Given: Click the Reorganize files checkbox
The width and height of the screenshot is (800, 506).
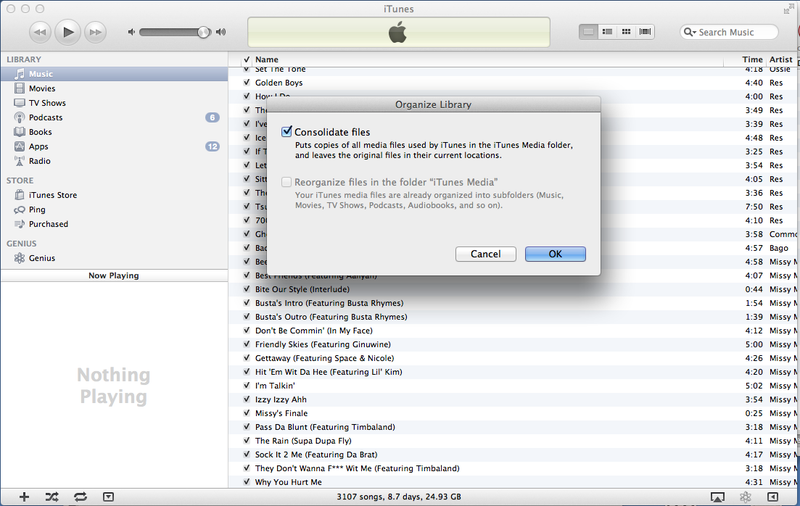Looking at the screenshot, I should [287, 182].
